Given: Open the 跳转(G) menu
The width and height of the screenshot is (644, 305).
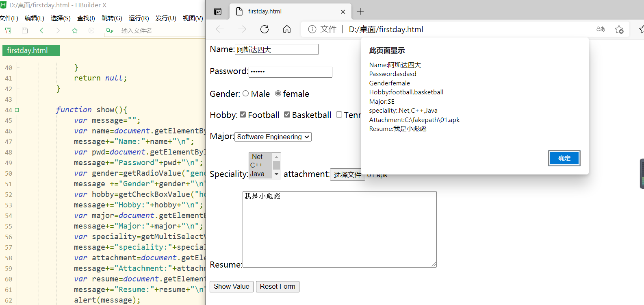Looking at the screenshot, I should [x=112, y=18].
